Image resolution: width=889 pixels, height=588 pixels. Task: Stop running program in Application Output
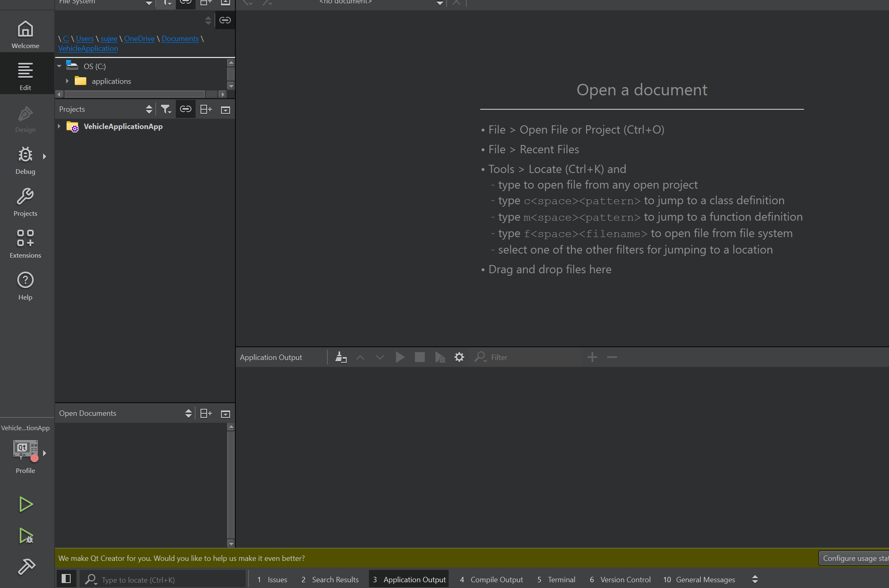click(419, 357)
